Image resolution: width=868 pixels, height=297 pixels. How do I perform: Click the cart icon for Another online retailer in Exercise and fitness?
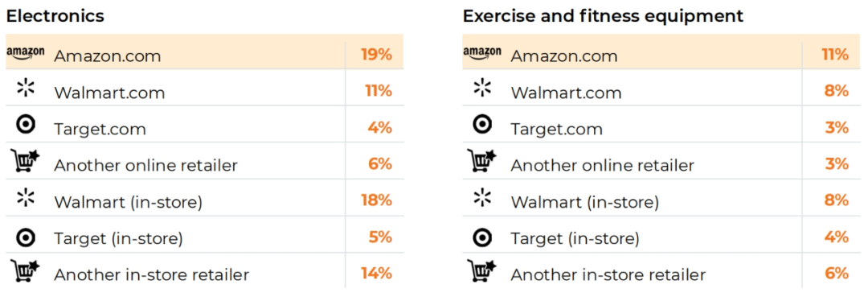click(x=482, y=161)
